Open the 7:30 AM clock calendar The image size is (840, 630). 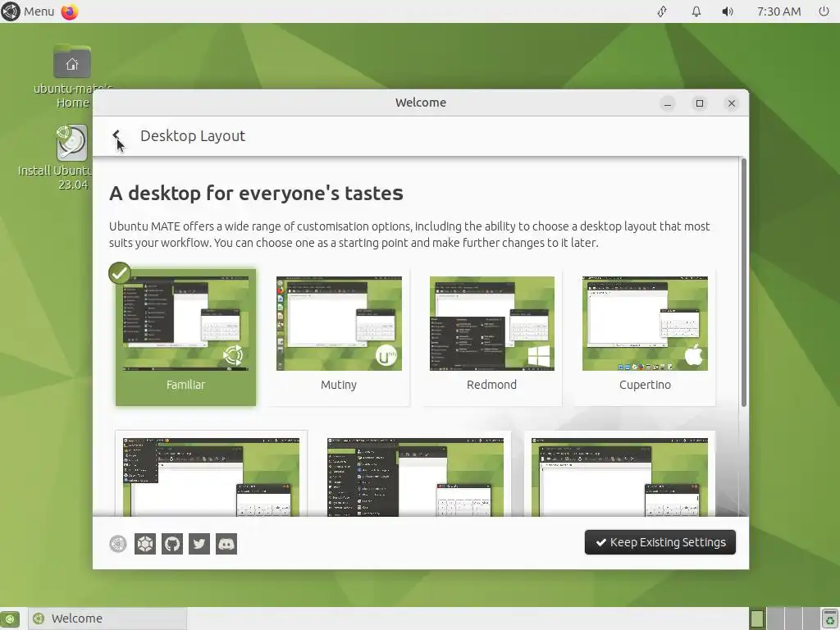coord(779,11)
